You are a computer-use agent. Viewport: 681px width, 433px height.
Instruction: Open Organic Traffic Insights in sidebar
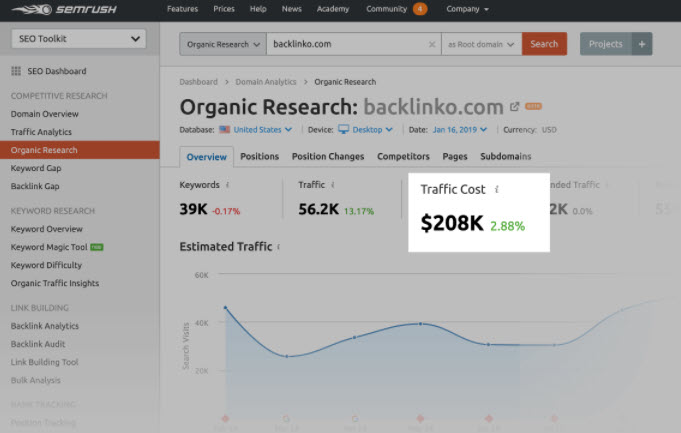(x=55, y=283)
